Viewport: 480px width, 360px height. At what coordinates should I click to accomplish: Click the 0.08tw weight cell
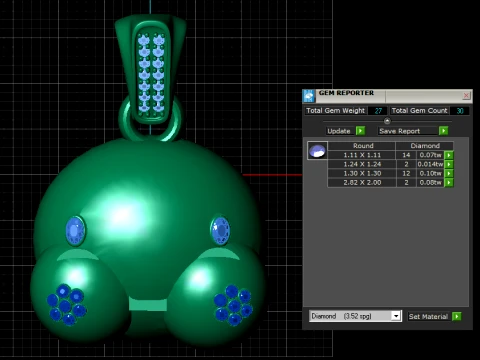point(430,183)
